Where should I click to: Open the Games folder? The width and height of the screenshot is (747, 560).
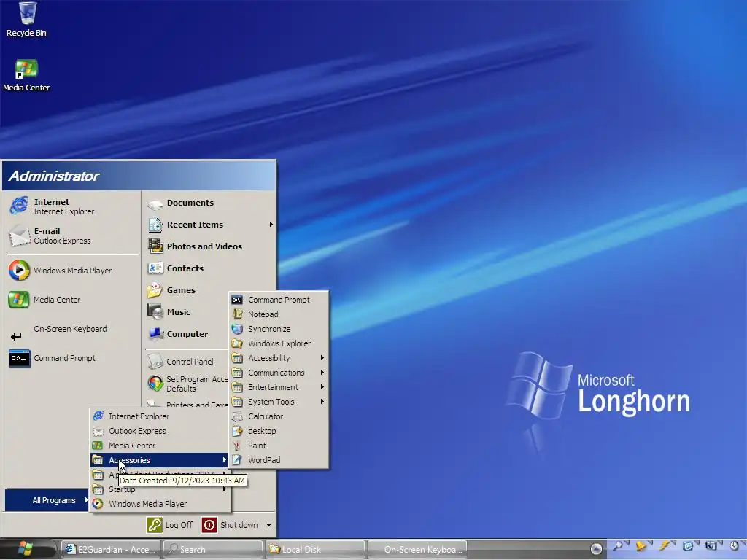pos(187,290)
